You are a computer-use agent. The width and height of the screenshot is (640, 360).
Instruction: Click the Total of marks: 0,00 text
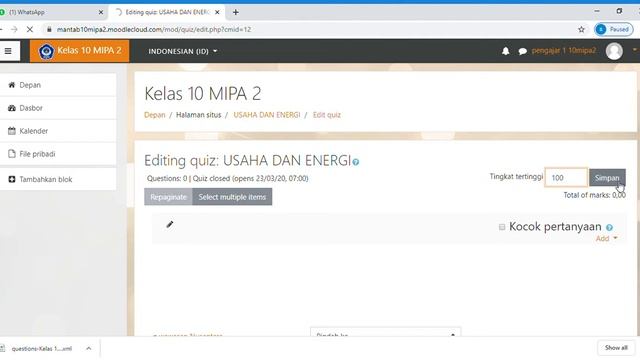594,195
